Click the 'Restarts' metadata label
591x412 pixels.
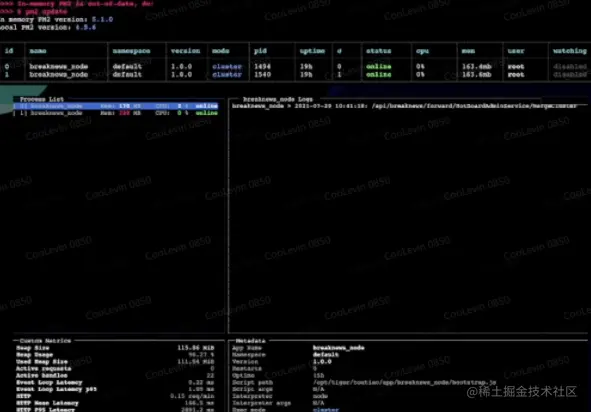tap(247, 369)
